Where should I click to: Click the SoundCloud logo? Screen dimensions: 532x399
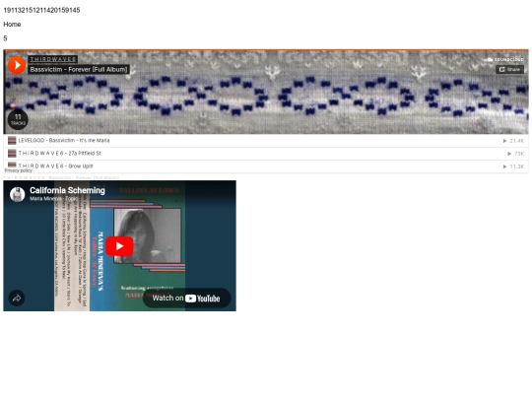click(503, 59)
